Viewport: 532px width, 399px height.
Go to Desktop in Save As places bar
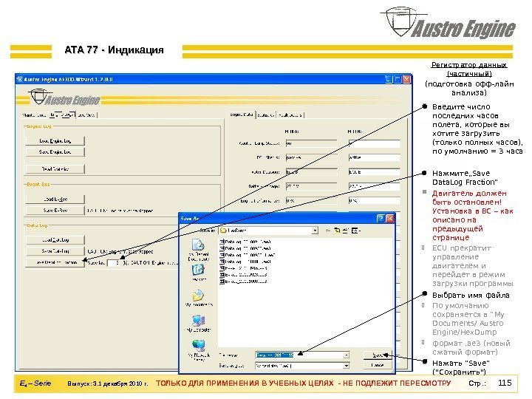click(x=199, y=273)
